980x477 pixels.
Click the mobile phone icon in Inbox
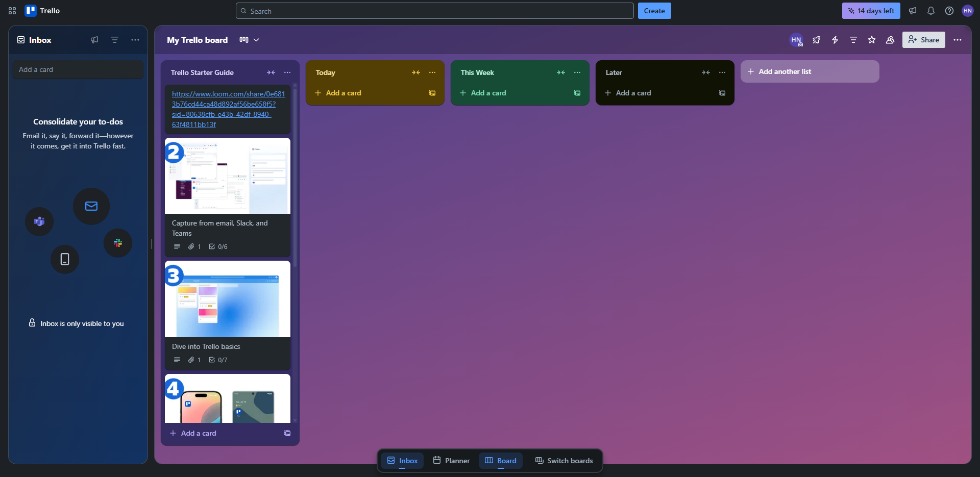pyautogui.click(x=65, y=259)
